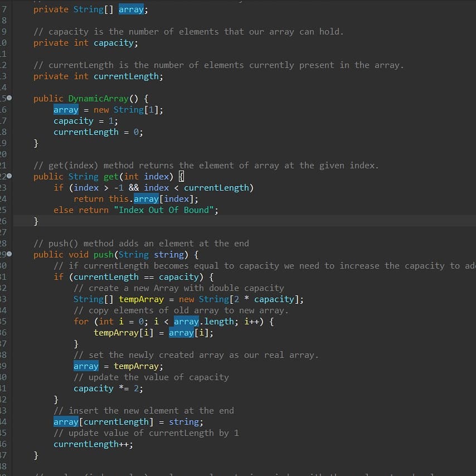
Task: Click 'capacity' in 'capacity = 1;'
Action: point(74,121)
